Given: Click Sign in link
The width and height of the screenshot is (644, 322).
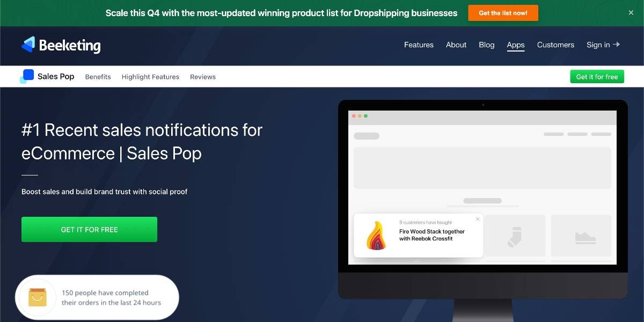Looking at the screenshot, I should [598, 45].
